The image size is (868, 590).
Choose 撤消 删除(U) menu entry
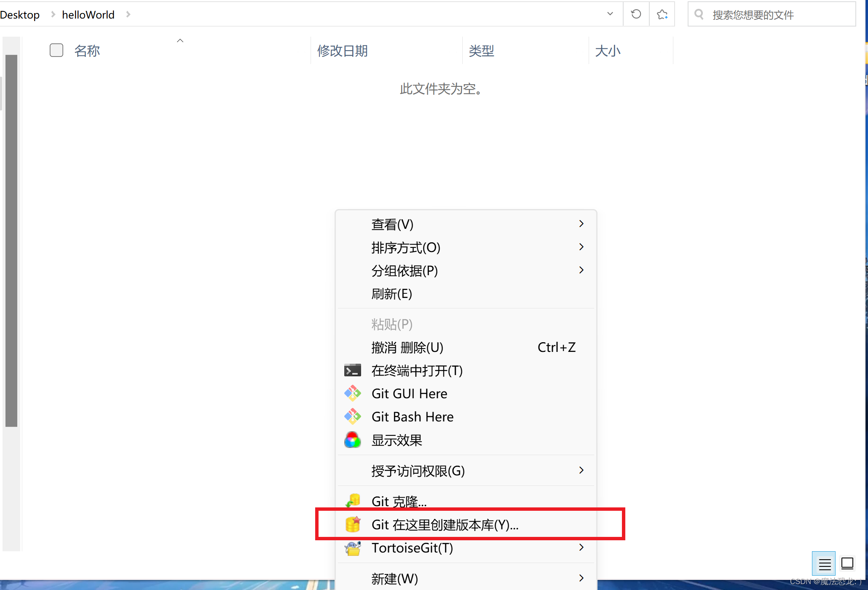[407, 347]
